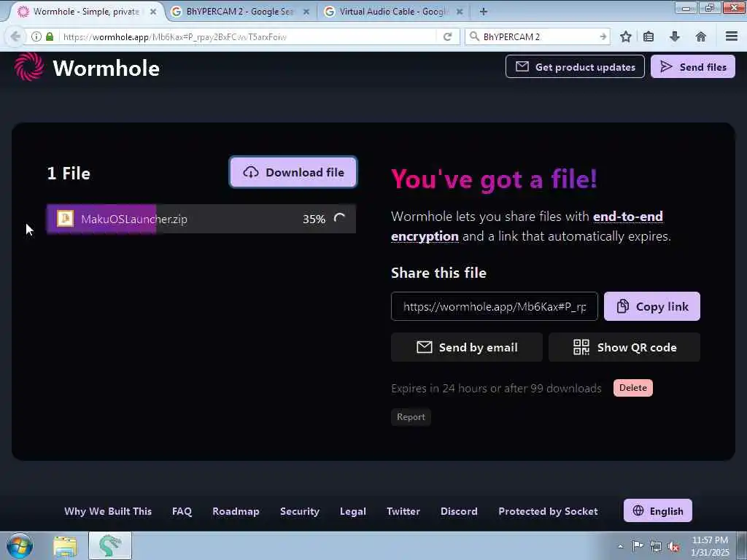Screen dimensions: 747x560
Task: Show bookmarks list icon
Action: click(649, 36)
